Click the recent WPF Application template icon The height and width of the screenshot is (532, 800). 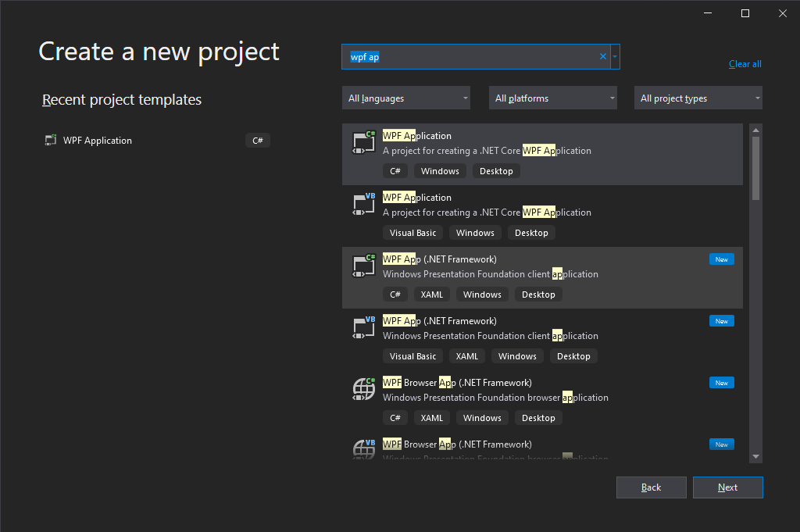coord(51,140)
